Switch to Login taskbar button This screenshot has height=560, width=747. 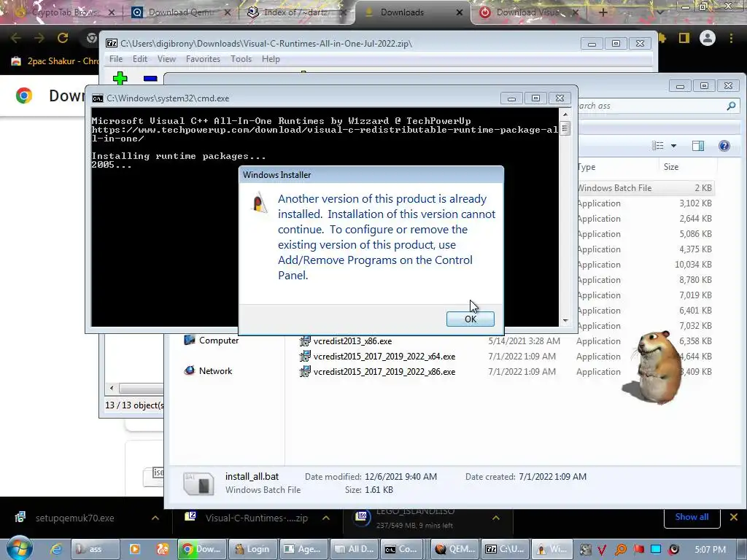[x=252, y=549]
